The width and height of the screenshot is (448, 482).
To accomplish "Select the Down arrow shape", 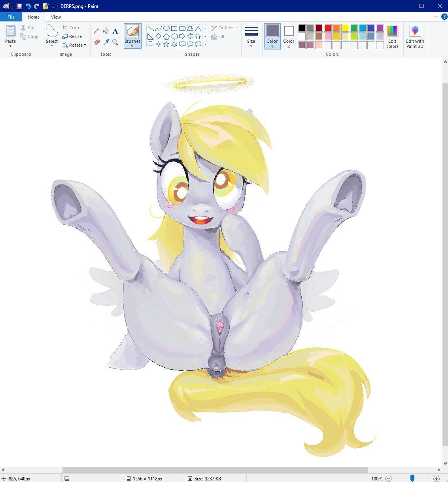I will pos(150,44).
